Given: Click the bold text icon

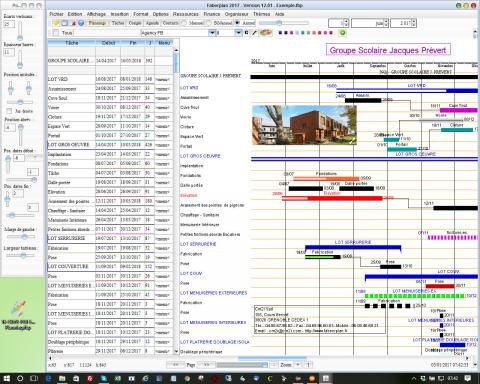Looking at the screenshot, I should click(246, 33).
